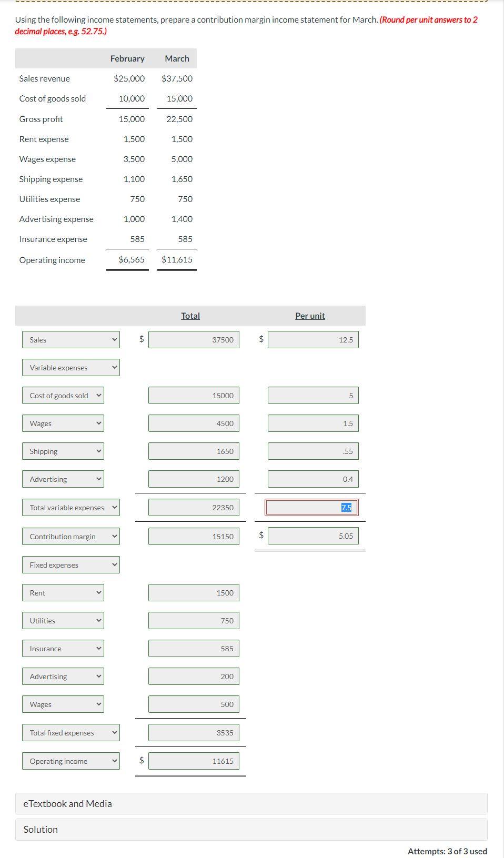Open the Rent dropdown
Viewport: 504px width, 858px height.
(x=63, y=592)
